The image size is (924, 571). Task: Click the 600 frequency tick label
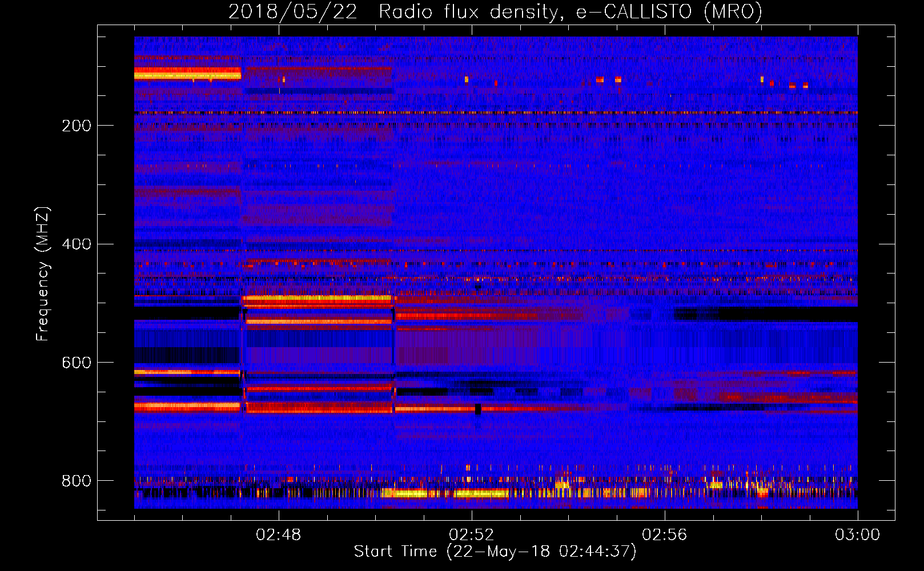click(77, 363)
